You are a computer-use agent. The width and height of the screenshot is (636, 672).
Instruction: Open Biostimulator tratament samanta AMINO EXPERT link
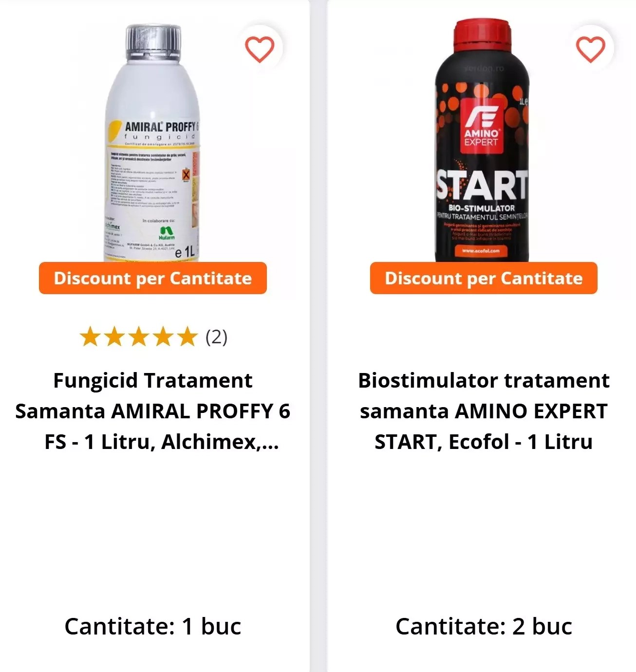pos(484,411)
